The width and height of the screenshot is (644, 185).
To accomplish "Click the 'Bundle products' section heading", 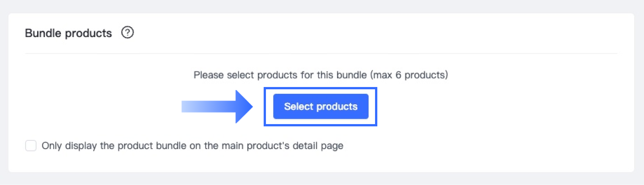I will click(68, 33).
